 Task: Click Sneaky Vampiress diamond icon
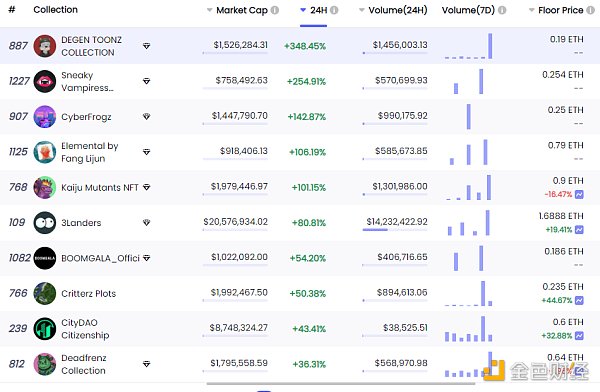click(x=146, y=81)
